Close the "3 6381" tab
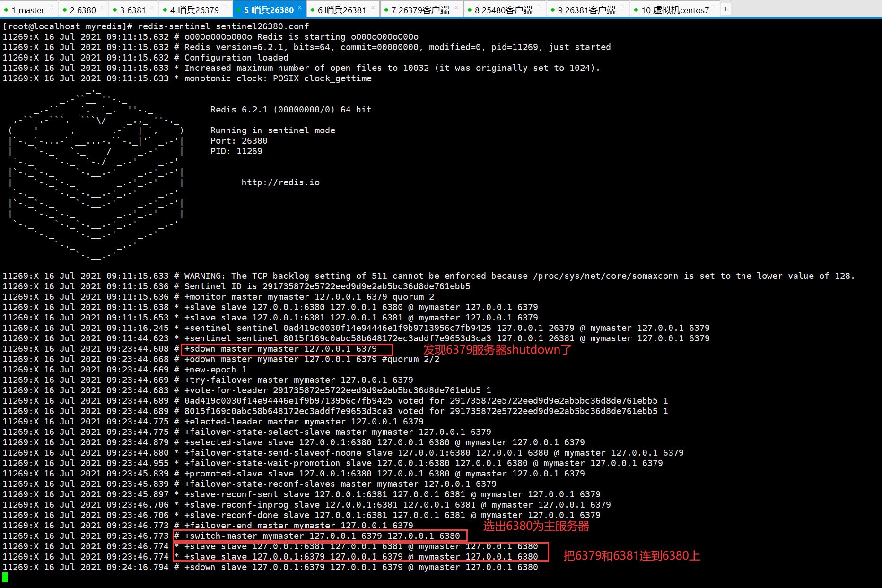Screen dimensions: 882x588 point(152,8)
